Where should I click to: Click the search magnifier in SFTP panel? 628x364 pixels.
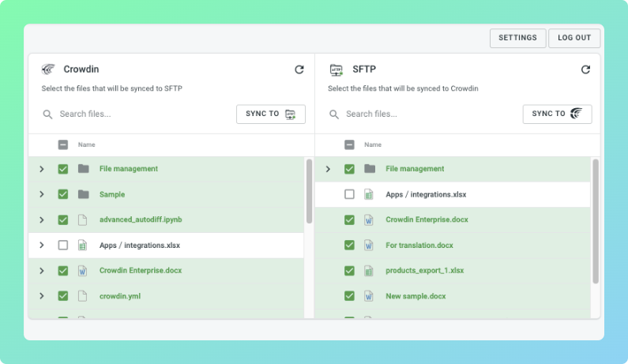point(334,114)
